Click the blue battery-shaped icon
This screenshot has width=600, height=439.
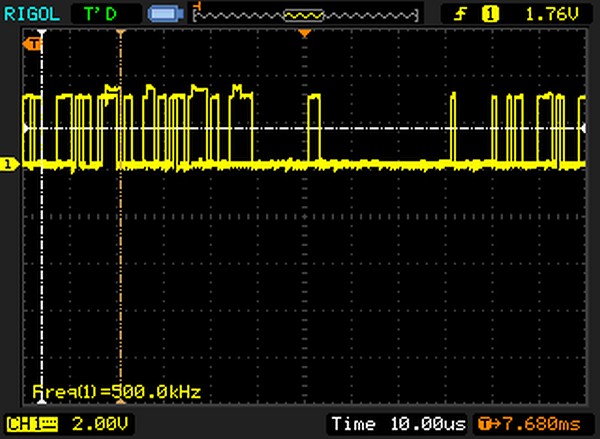pos(163,14)
